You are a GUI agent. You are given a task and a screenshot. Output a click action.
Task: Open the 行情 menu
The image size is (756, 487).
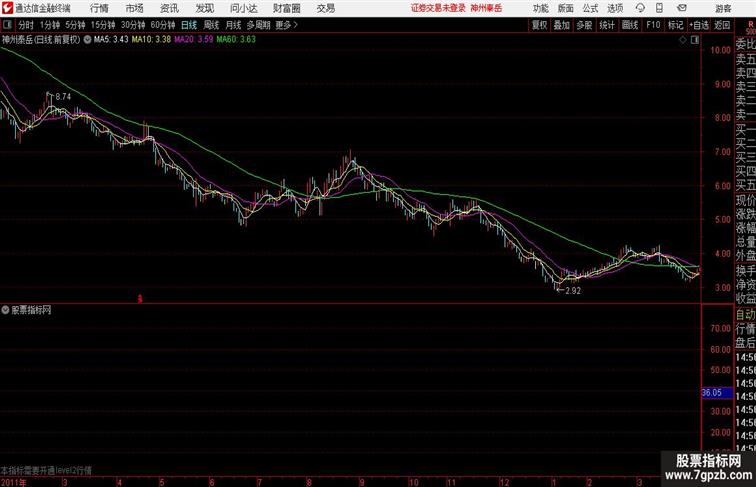99,8
